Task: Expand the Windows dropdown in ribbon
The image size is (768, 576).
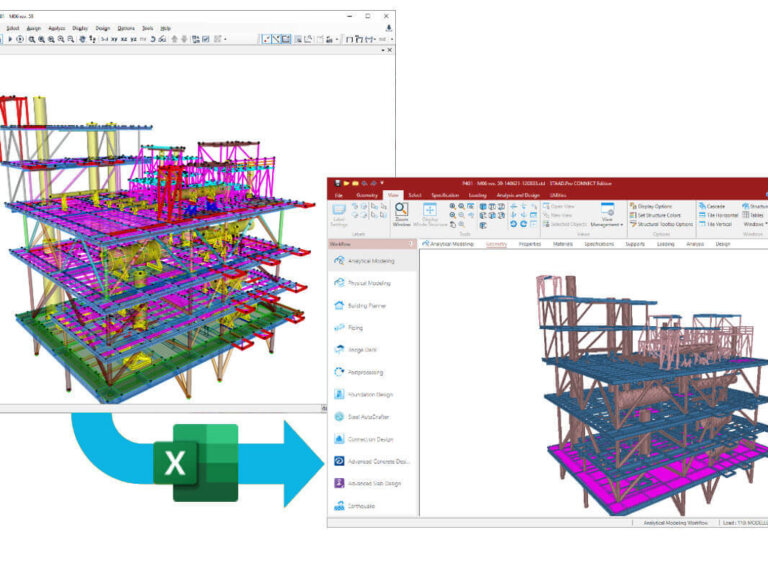Action: tap(755, 224)
